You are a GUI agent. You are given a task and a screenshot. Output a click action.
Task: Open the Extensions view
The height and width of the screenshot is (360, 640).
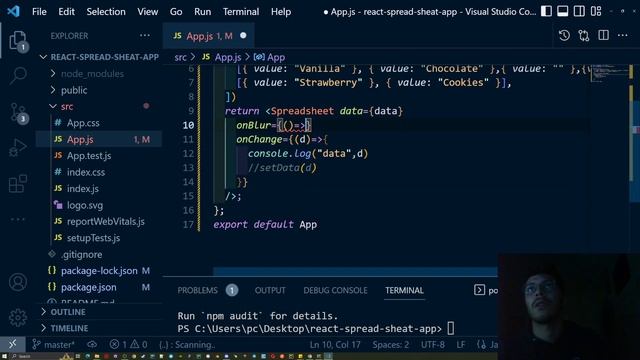(x=18, y=184)
